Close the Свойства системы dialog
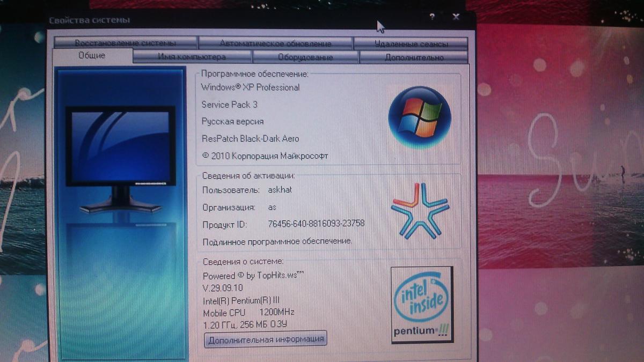Viewport: 644px width, 362px height. (x=456, y=17)
